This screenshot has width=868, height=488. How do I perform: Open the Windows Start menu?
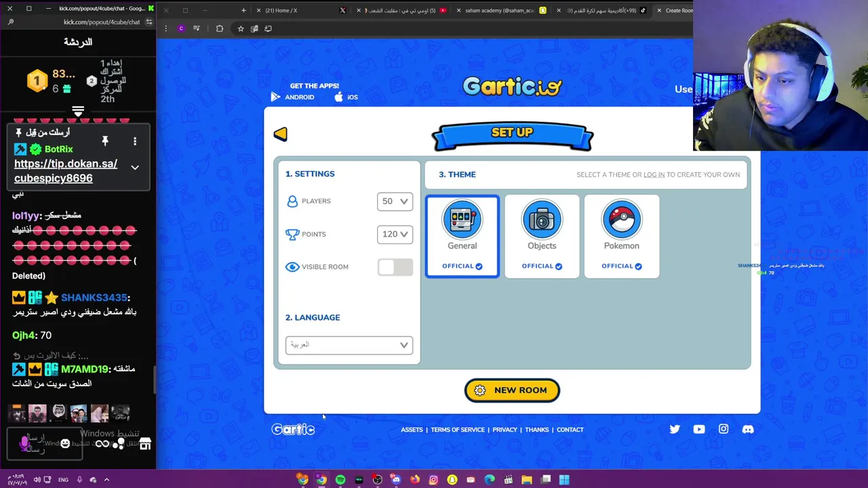click(564, 480)
